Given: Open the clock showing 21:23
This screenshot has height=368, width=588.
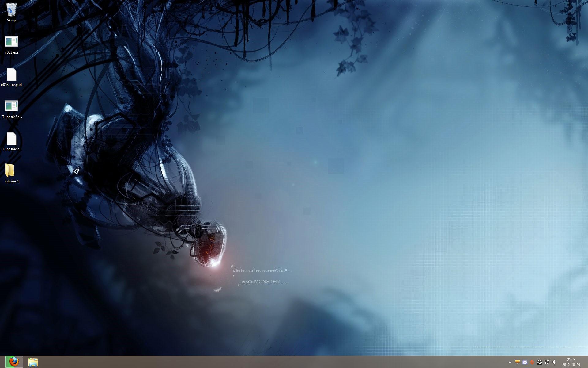Looking at the screenshot, I should coord(571,360).
